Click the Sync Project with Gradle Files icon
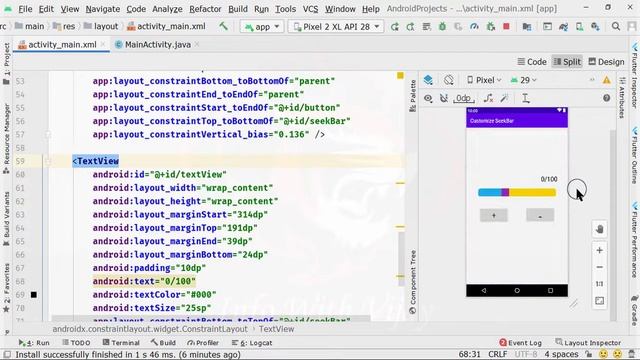This screenshot has width=640, height=360. click(x=563, y=27)
